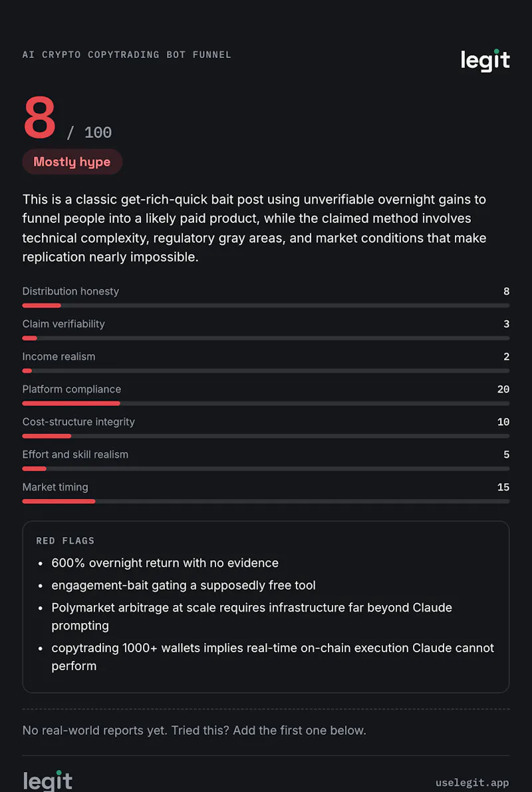Screen dimensions: 532x792
Task: Click the Income realism progress bar
Action: [266, 371]
